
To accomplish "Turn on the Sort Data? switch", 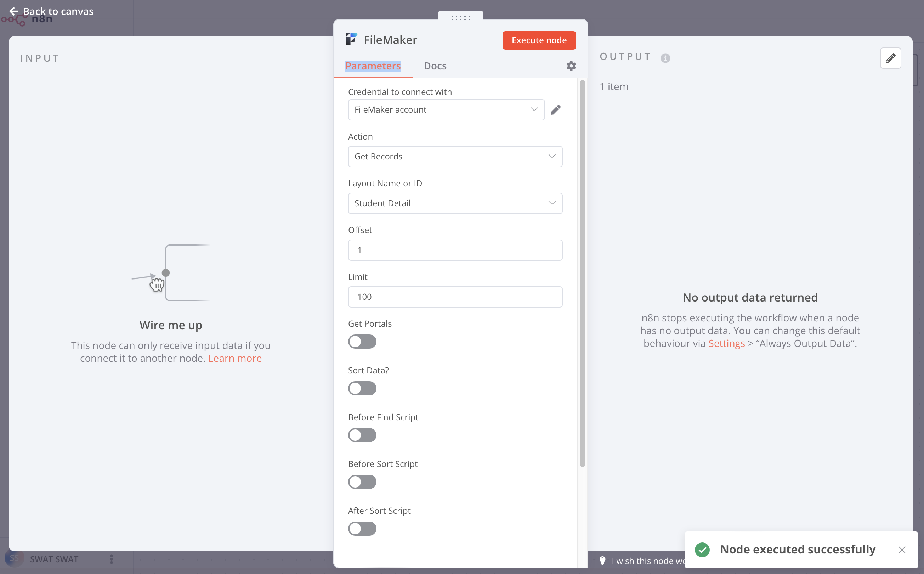I will (362, 388).
